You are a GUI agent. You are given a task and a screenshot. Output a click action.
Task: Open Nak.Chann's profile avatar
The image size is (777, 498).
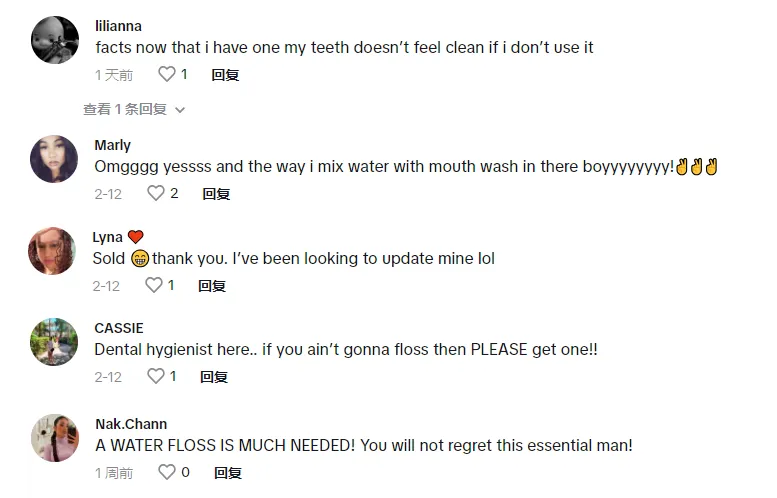click(55, 438)
